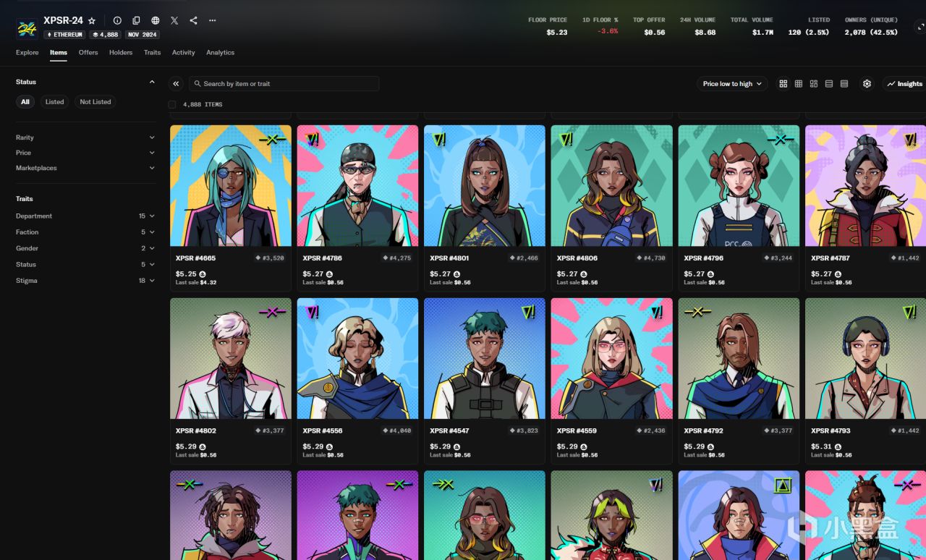This screenshot has width=926, height=560.
Task: Filter by Not Listed status
Action: click(x=95, y=102)
